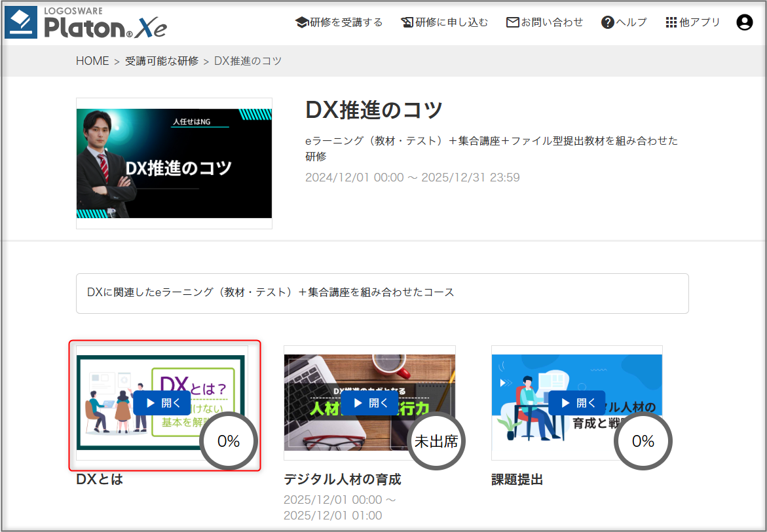Viewport: 767px width, 532px height.
Task: Open the 課題提出 material 開く button
Action: coord(576,403)
